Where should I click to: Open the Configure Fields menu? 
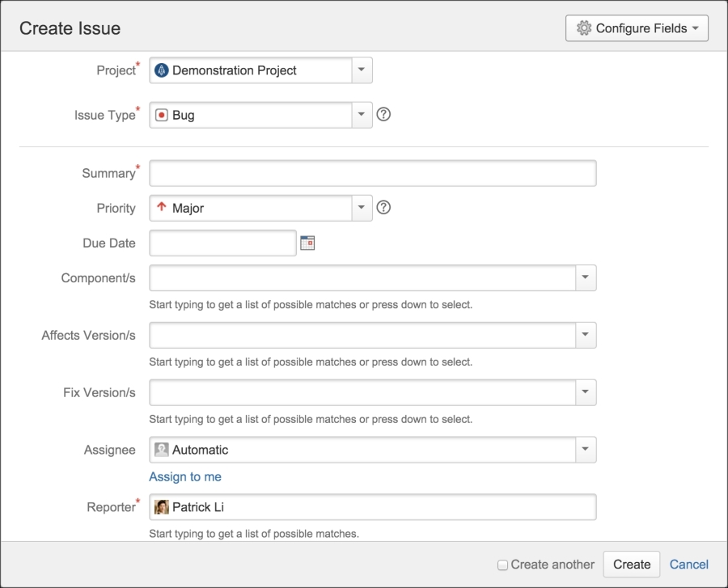tap(636, 27)
